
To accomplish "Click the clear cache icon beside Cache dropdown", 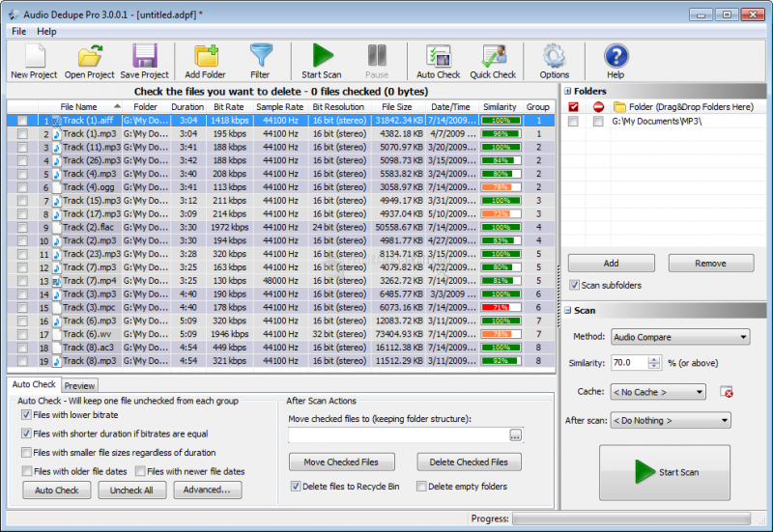I will 727,392.
